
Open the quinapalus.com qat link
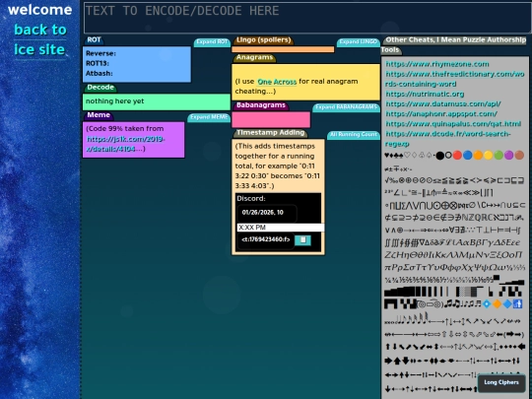[453, 124]
